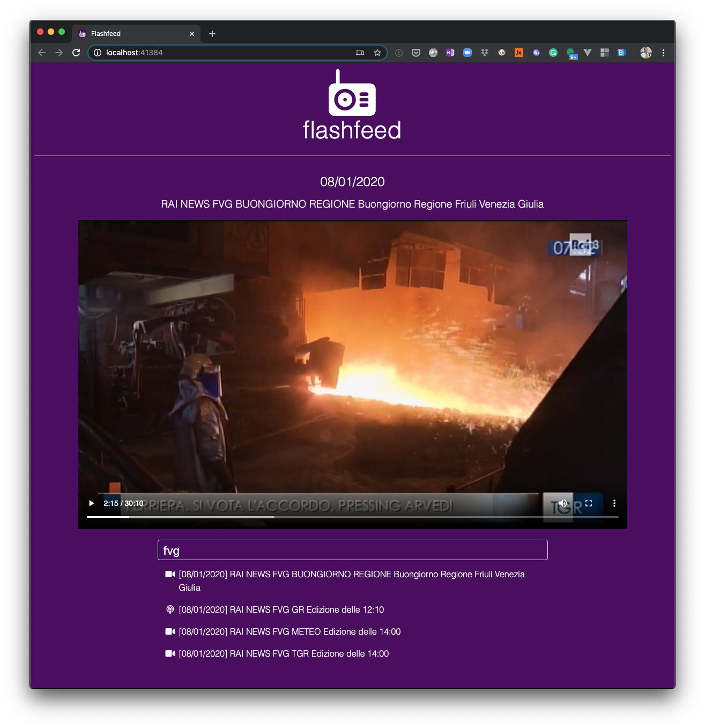Screen dimensions: 705x728
Task: Click the flashfeed title text
Action: pos(352,130)
